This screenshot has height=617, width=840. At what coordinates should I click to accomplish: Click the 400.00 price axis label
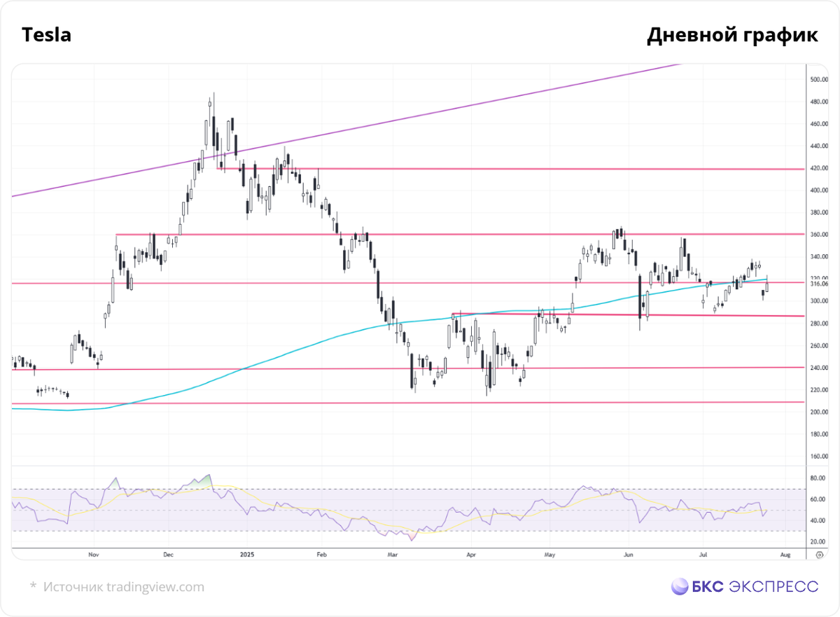tap(819, 190)
